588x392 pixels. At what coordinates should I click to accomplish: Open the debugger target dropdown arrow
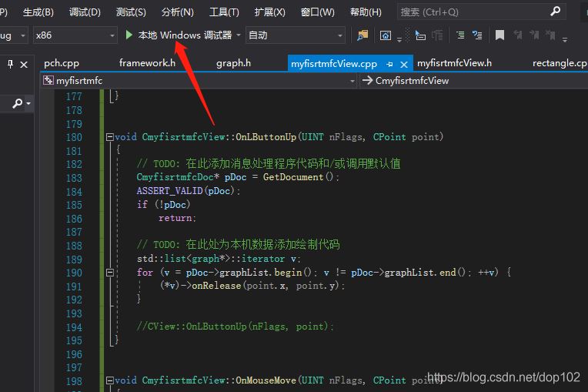click(239, 35)
